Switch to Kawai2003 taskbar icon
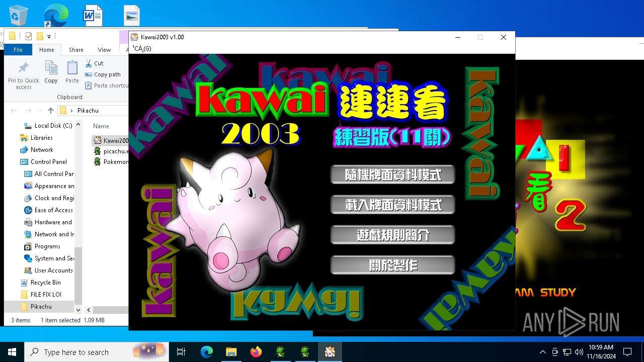This screenshot has height=362, width=644. (330, 352)
